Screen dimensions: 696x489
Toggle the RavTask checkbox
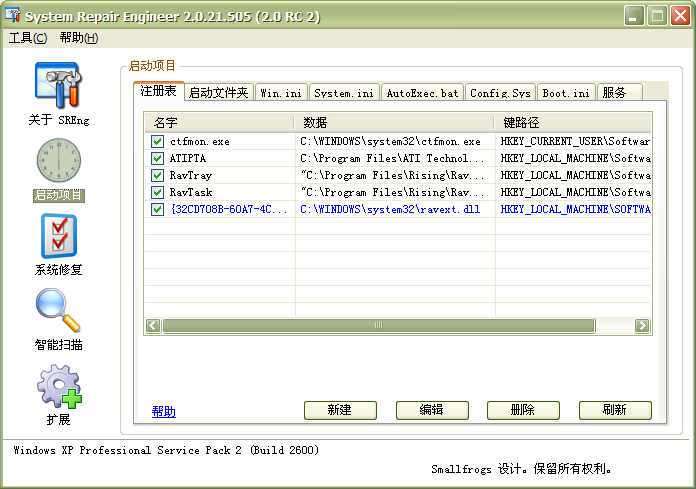coord(157,192)
